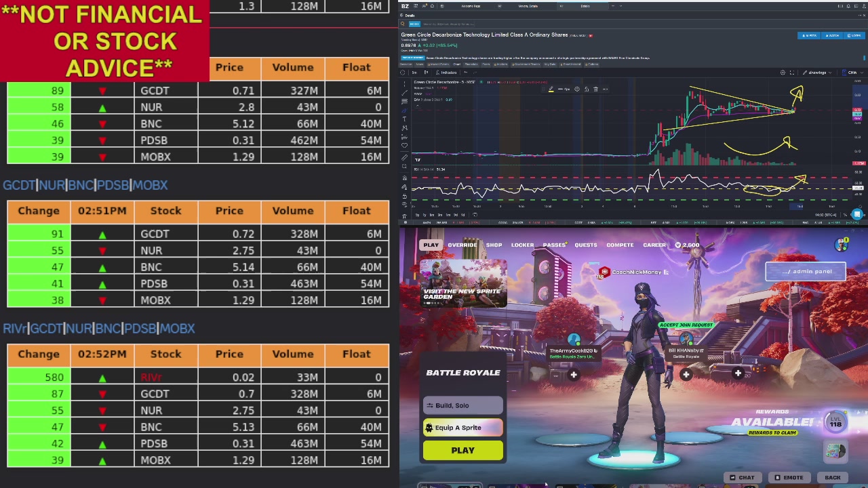Viewport: 868px width, 488px height.
Task: Pick the yellow pencil color swatch
Action: tap(551, 89)
